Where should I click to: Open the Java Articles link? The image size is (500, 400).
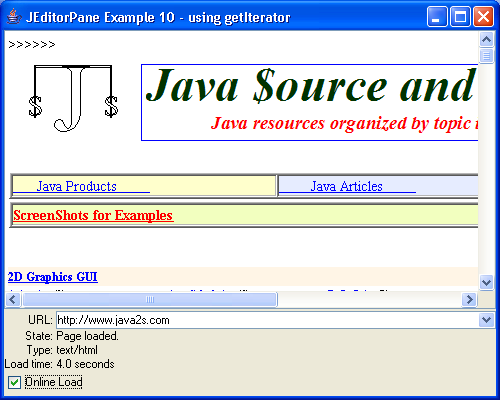click(x=347, y=186)
